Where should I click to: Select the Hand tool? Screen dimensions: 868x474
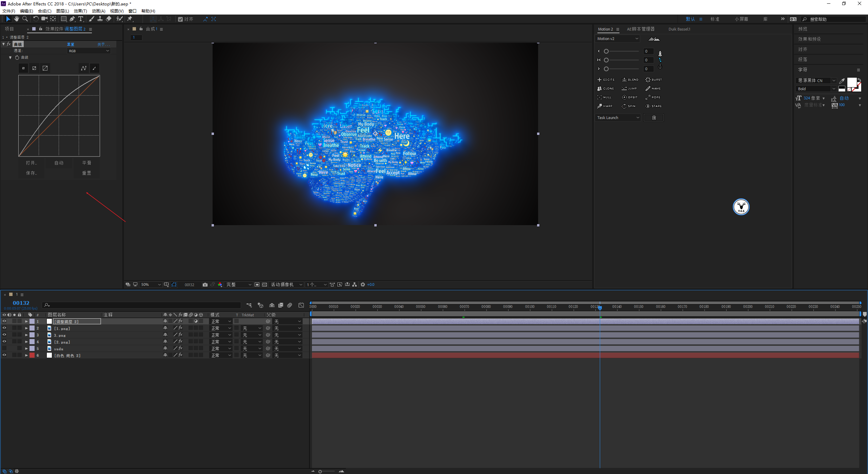pos(16,19)
